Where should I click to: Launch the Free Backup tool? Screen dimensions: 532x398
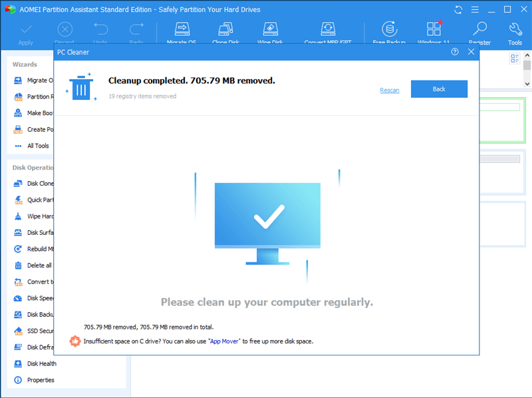[389, 29]
